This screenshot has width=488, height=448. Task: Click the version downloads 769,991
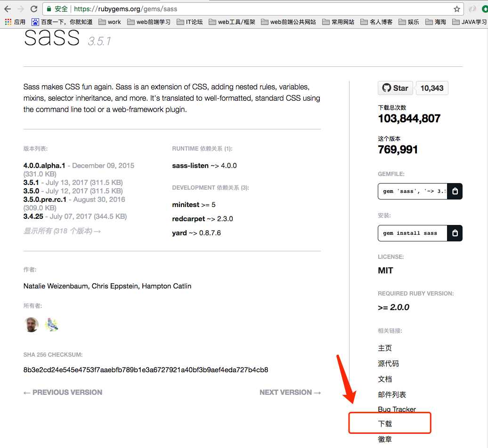(x=398, y=150)
